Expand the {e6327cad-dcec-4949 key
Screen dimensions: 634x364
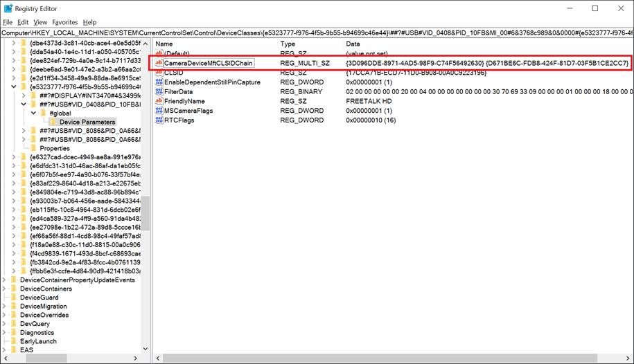tap(14, 157)
